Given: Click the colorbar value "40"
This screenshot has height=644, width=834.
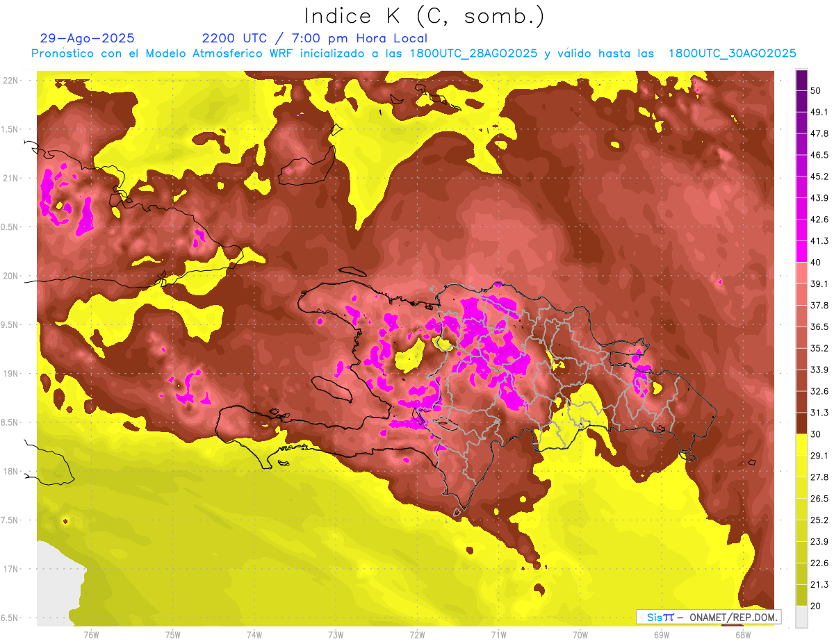Looking at the screenshot, I should click(x=816, y=263).
